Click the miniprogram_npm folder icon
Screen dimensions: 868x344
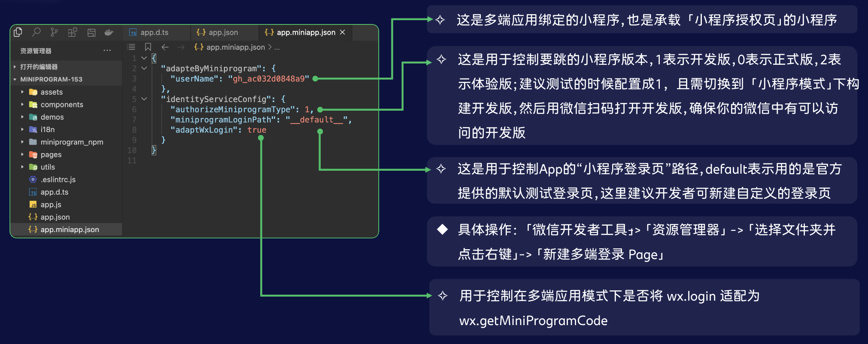[33, 142]
